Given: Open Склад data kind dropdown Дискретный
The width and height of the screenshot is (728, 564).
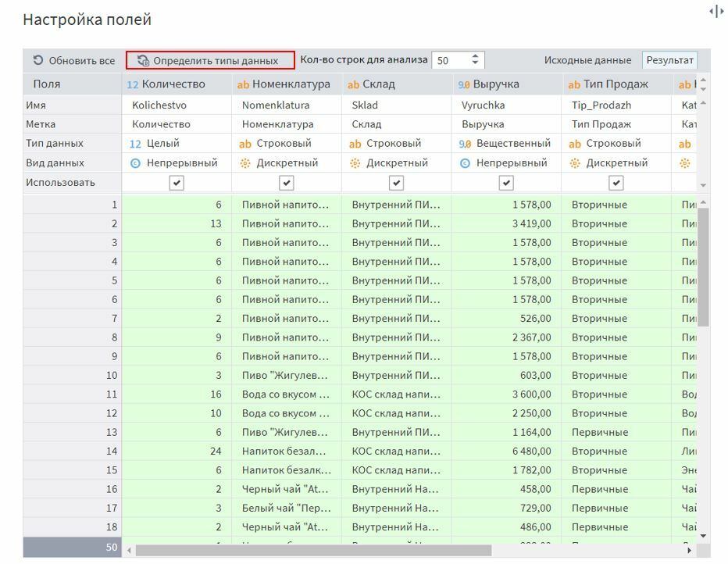Looking at the screenshot, I should (x=397, y=163).
